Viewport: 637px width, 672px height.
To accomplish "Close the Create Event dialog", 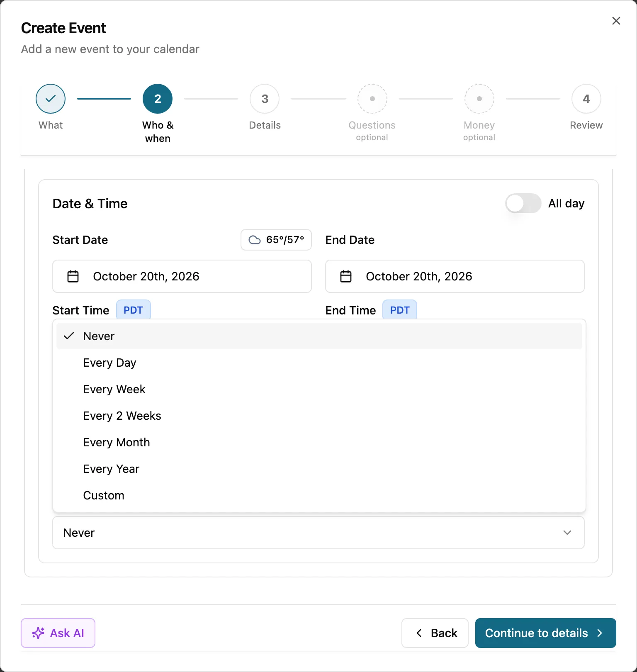I will point(616,21).
